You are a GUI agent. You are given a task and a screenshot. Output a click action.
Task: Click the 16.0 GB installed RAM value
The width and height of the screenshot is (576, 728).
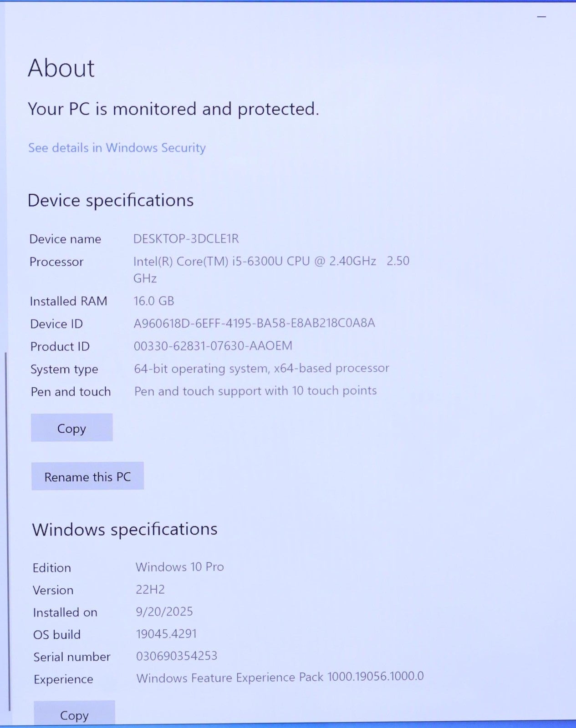(154, 301)
